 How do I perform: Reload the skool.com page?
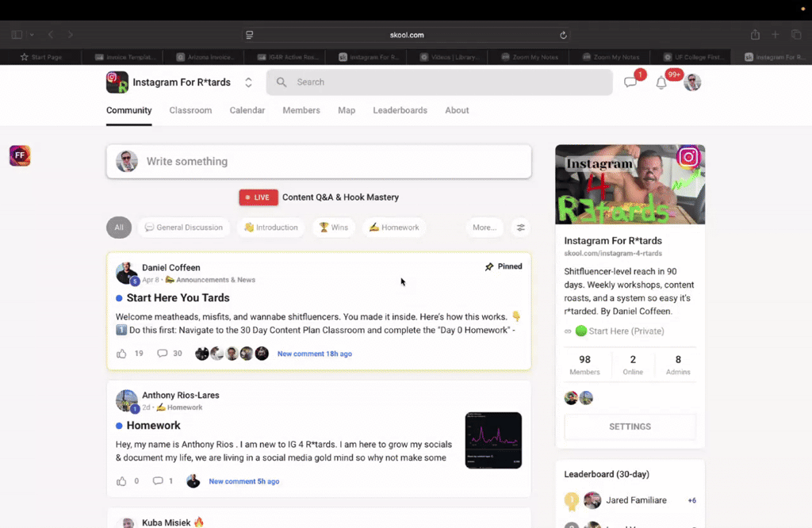pyautogui.click(x=563, y=35)
